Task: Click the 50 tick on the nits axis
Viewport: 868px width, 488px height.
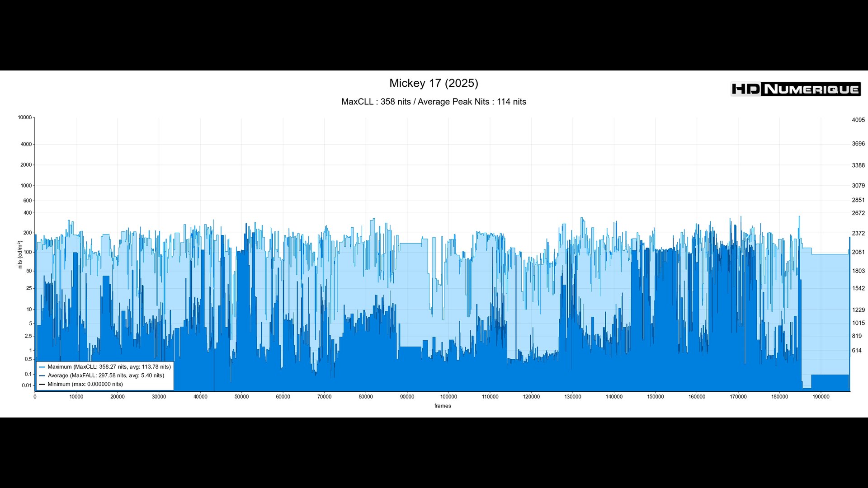Action: coord(29,271)
